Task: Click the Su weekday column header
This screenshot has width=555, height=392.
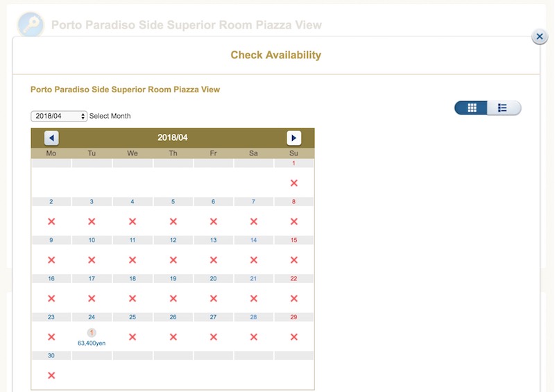Action: [x=293, y=153]
